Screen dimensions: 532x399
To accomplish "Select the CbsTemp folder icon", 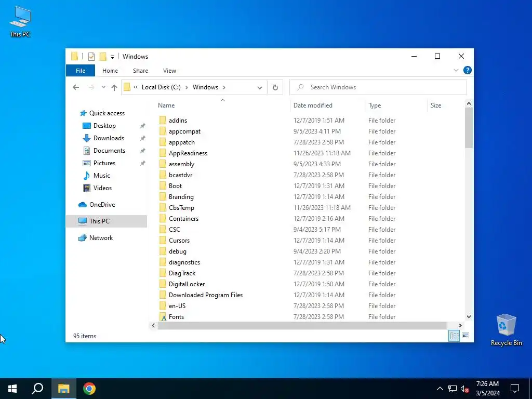I will click(163, 208).
